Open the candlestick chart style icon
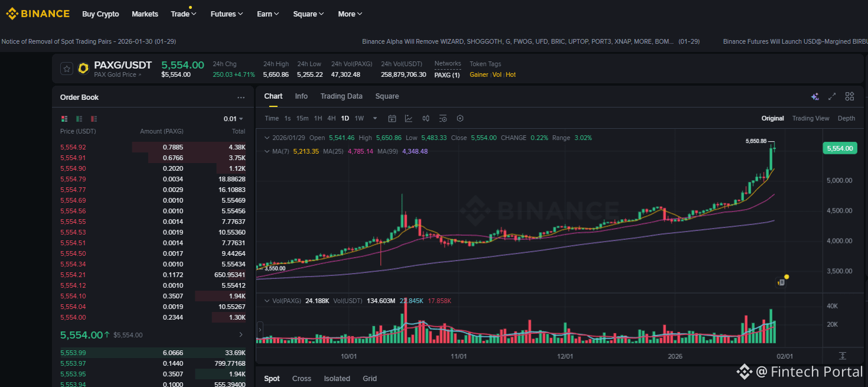This screenshot has height=387, width=868. [x=426, y=118]
